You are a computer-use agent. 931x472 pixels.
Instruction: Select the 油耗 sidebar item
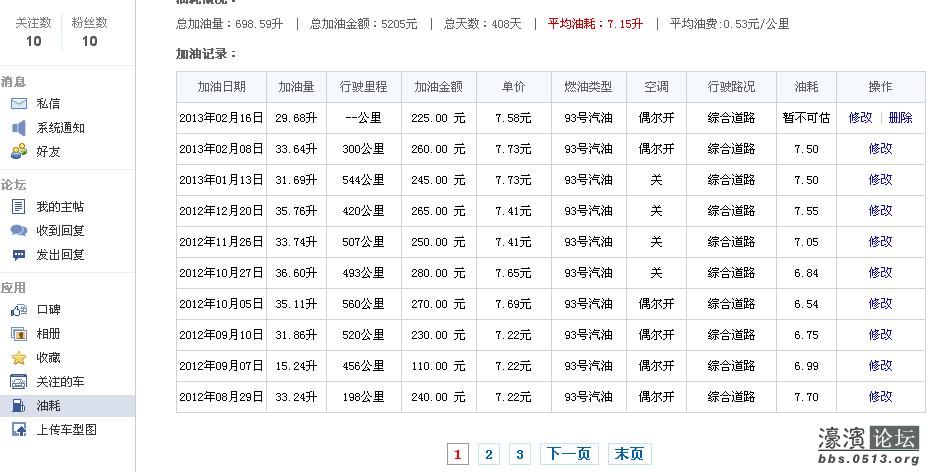[x=67, y=406]
